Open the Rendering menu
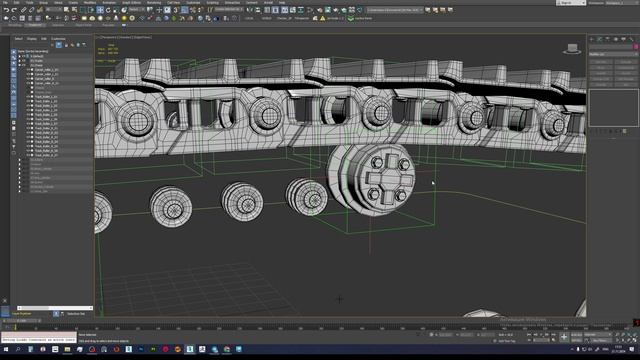This screenshot has height=360, width=640. coord(154,2)
